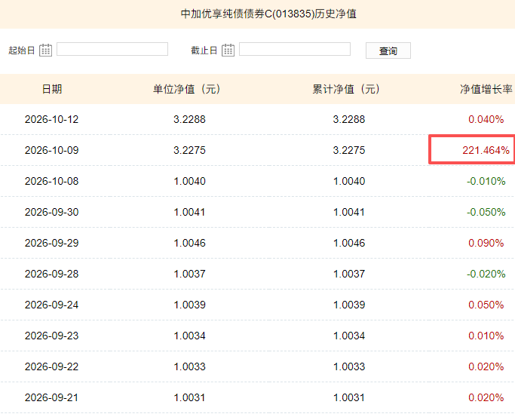Click the 起始日 date input field
The height and width of the screenshot is (420, 515).
[x=112, y=49]
